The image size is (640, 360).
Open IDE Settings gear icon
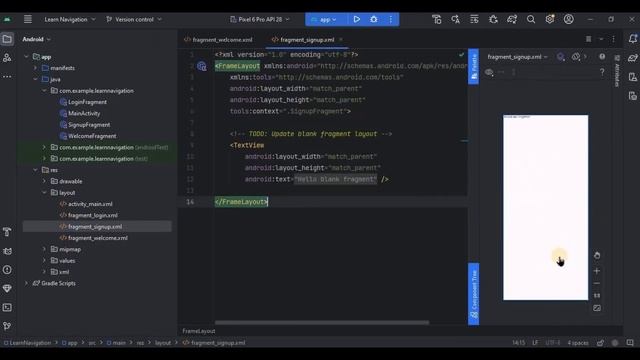click(x=550, y=19)
